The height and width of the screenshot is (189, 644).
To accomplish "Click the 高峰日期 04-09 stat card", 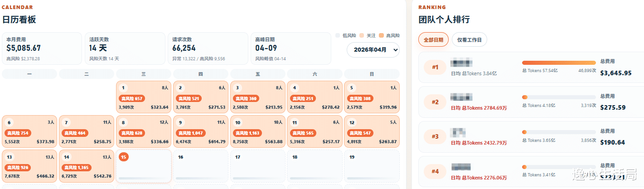I will point(291,48).
